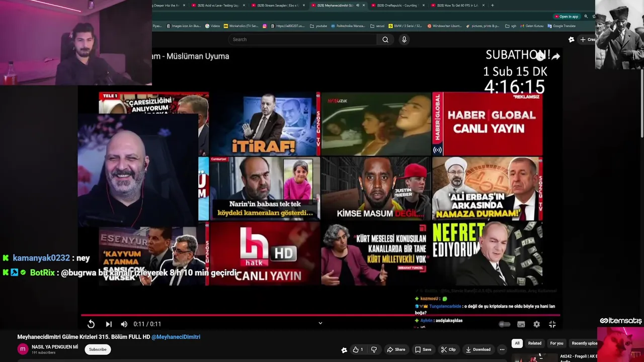Open the @MeyhaneciDimitri mention link

tap(176, 337)
